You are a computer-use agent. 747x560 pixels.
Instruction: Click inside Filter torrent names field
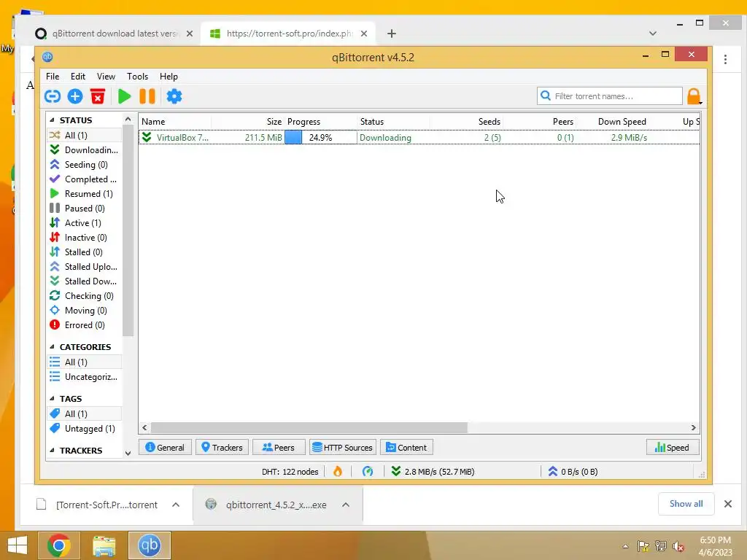click(x=610, y=96)
